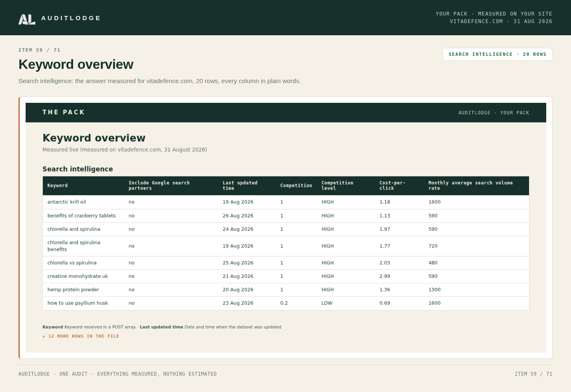
Task: Click the 'THE PACK' banner title
Action: click(64, 112)
